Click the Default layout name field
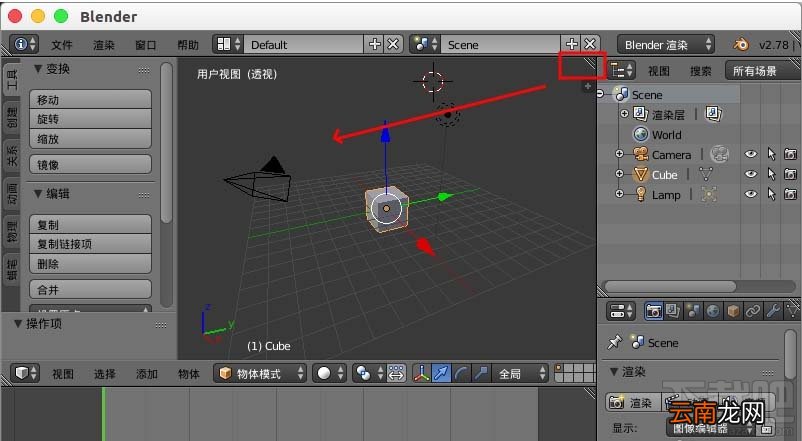Screen dimensions: 802x441 pos(304,45)
